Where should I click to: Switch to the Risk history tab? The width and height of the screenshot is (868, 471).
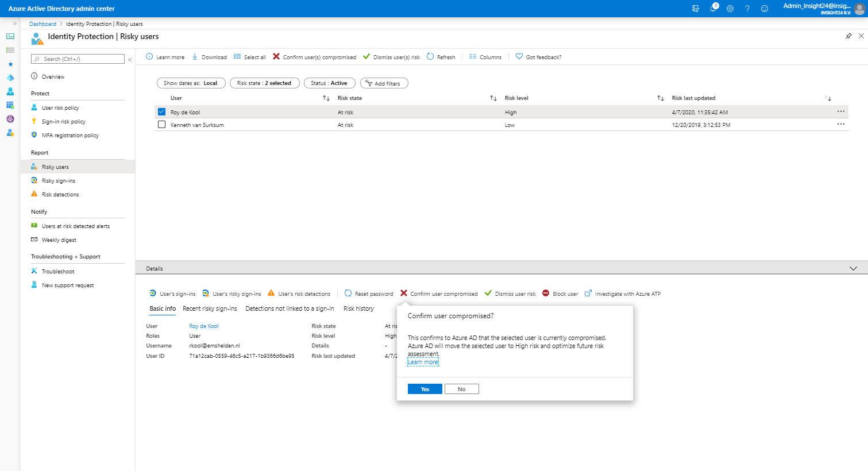(358, 308)
